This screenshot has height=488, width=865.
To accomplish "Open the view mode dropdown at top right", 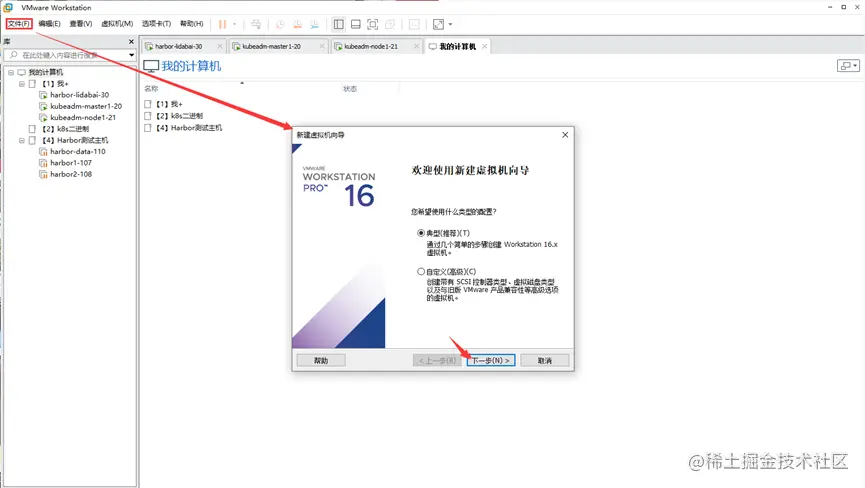I will pos(848,66).
